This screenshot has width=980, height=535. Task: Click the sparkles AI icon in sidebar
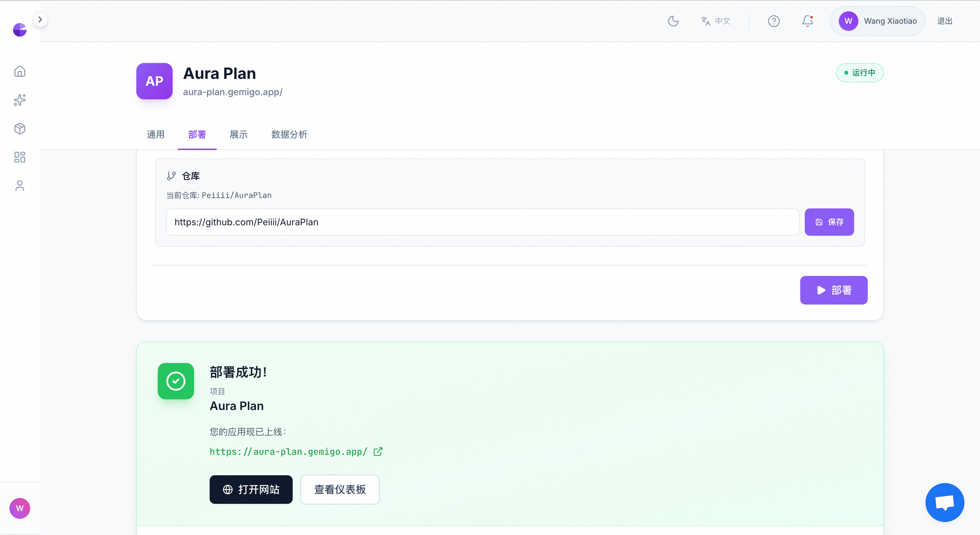[20, 100]
